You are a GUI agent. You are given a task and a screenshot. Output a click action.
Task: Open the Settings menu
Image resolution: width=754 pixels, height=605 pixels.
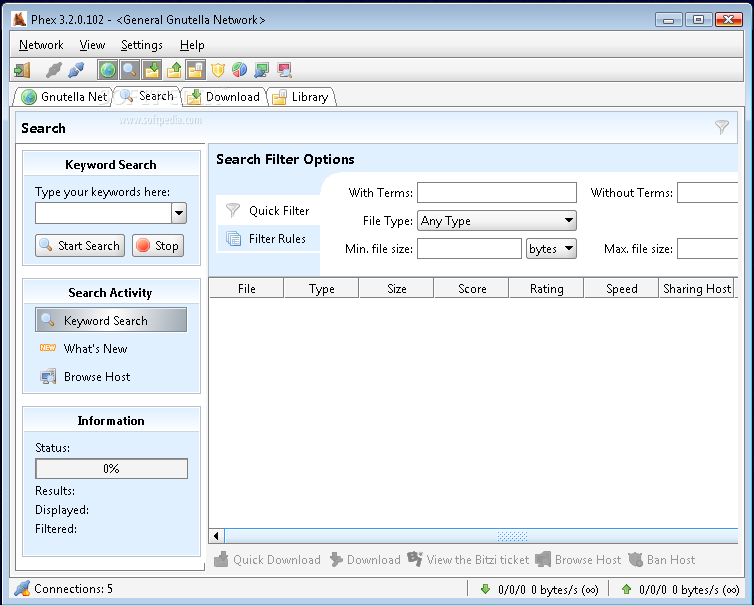point(141,45)
